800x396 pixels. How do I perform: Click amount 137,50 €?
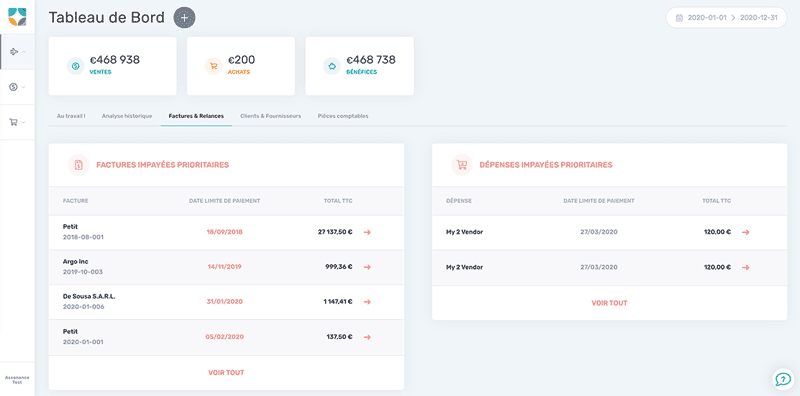click(x=339, y=337)
